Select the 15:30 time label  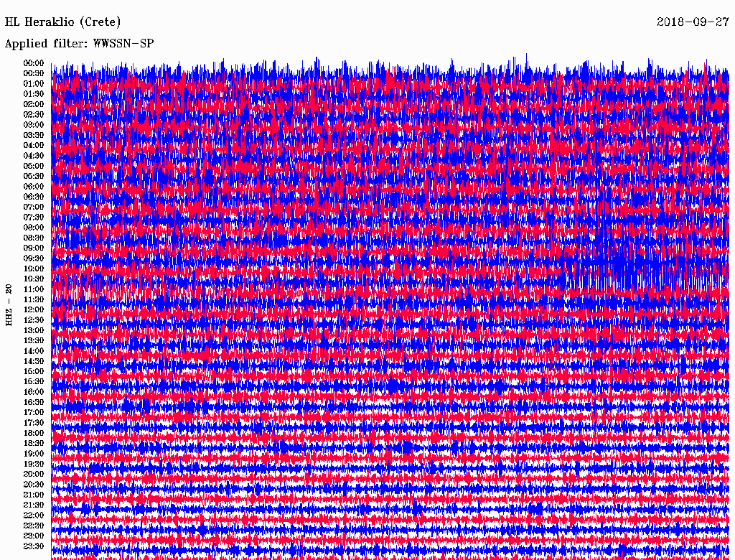tap(33, 382)
